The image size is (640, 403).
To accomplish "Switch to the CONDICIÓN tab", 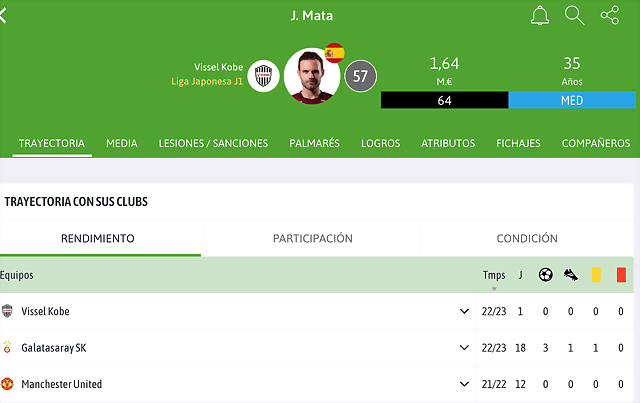I will 527,238.
